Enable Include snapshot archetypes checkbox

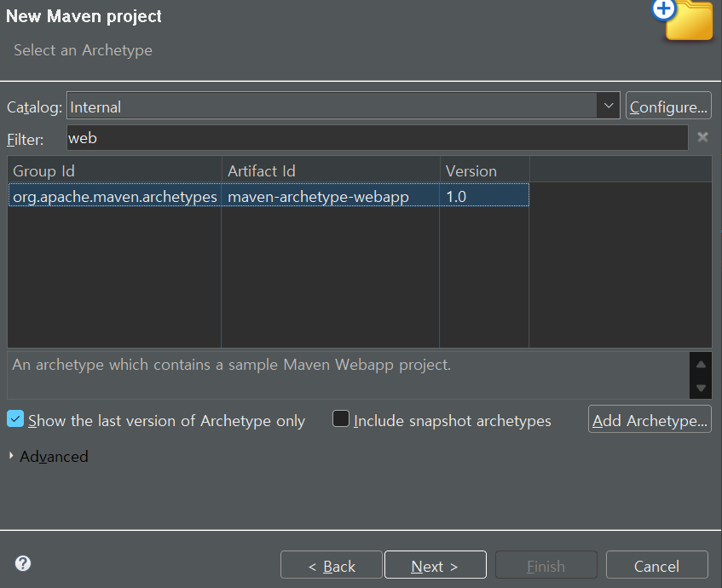pos(341,418)
